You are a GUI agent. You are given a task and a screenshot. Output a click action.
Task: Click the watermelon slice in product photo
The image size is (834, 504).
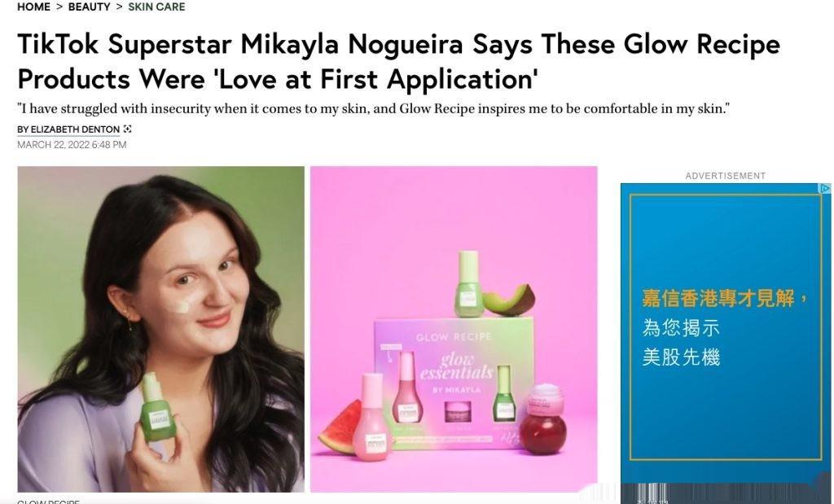pos(340,428)
